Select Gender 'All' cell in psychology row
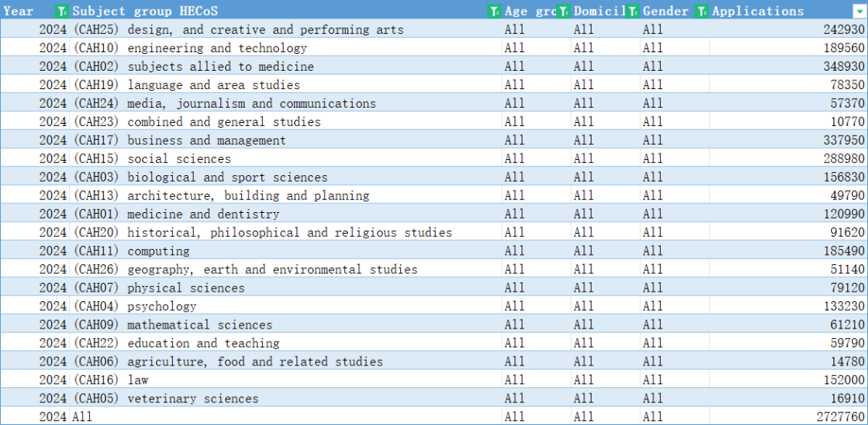Image resolution: width=868 pixels, height=425 pixels. [x=674, y=306]
